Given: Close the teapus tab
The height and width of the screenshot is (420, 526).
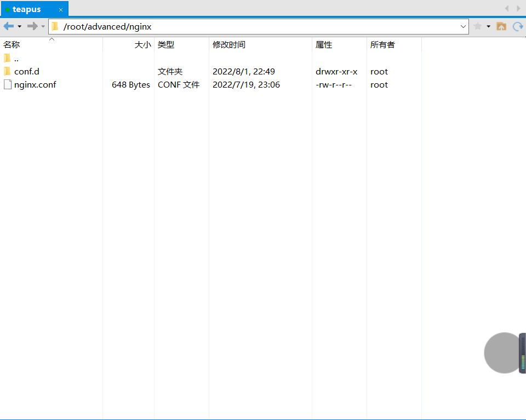Looking at the screenshot, I should pos(61,10).
